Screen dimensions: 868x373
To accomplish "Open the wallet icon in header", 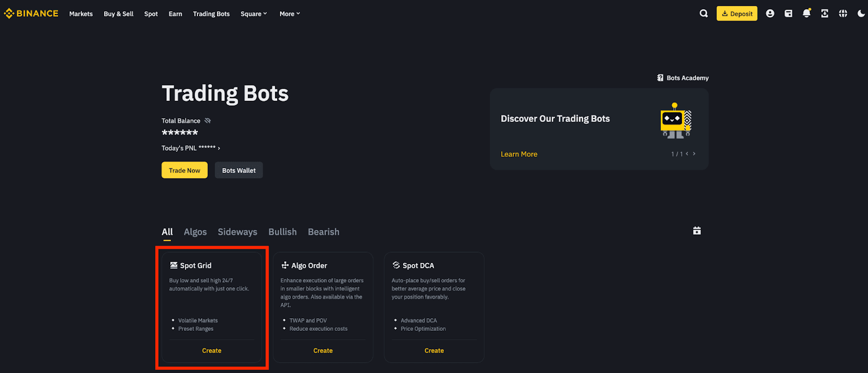I will click(x=788, y=14).
